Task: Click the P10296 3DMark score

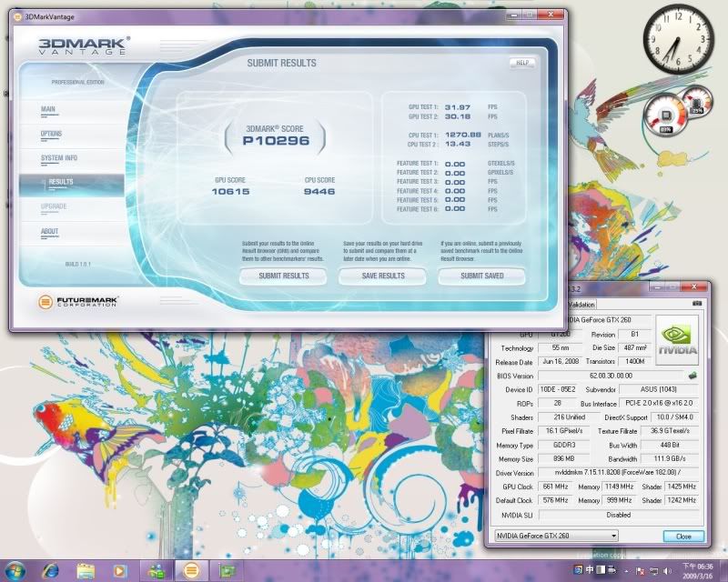Action: (276, 141)
